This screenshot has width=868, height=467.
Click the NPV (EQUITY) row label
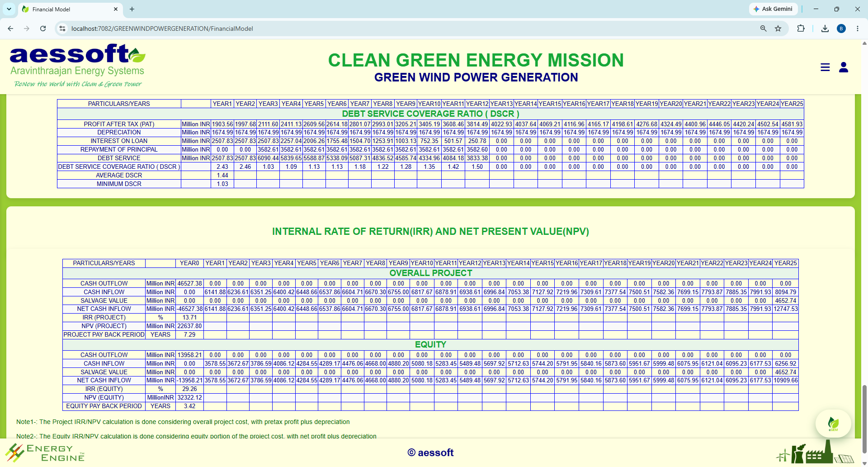(104, 397)
